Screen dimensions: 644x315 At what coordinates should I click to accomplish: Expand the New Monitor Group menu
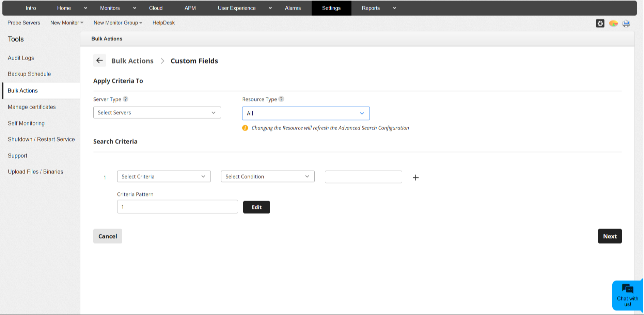tap(117, 22)
